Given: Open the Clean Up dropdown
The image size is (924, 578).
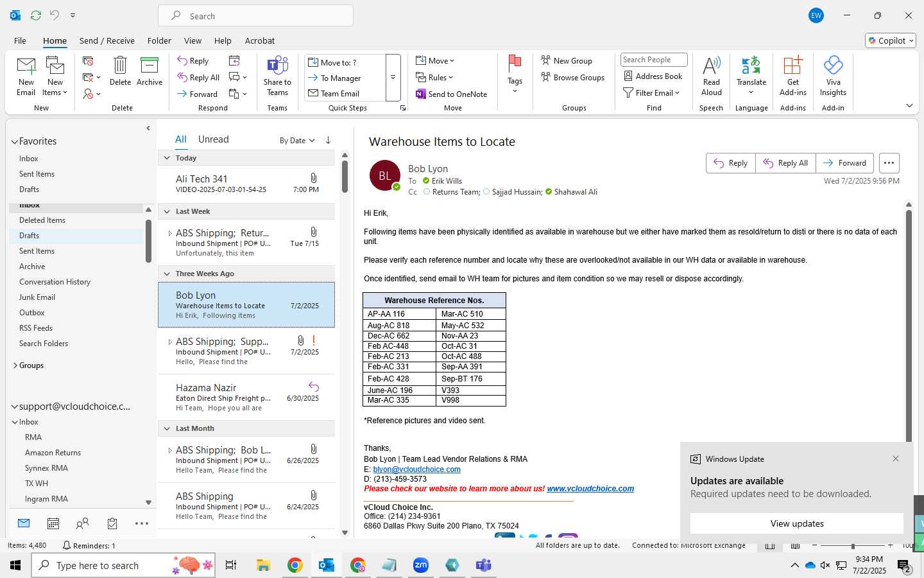Looking at the screenshot, I should click(x=92, y=78).
